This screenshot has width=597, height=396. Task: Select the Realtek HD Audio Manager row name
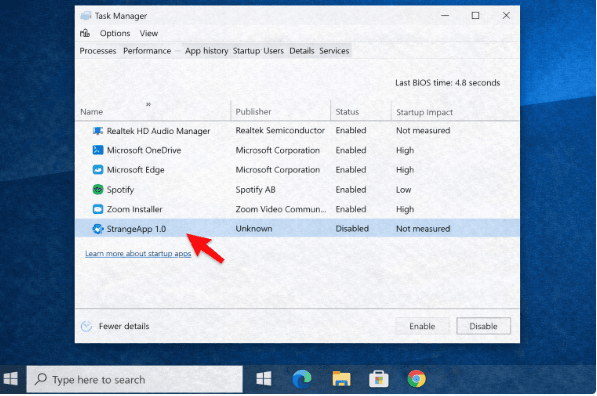coord(158,131)
